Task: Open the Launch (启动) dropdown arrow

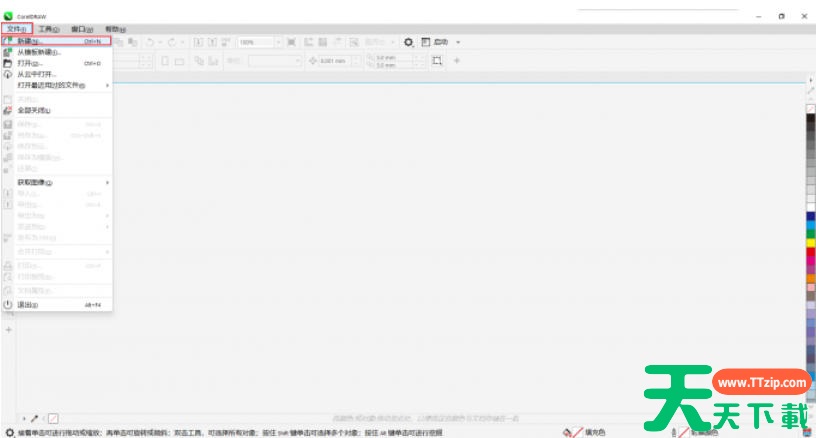Action: 458,42
